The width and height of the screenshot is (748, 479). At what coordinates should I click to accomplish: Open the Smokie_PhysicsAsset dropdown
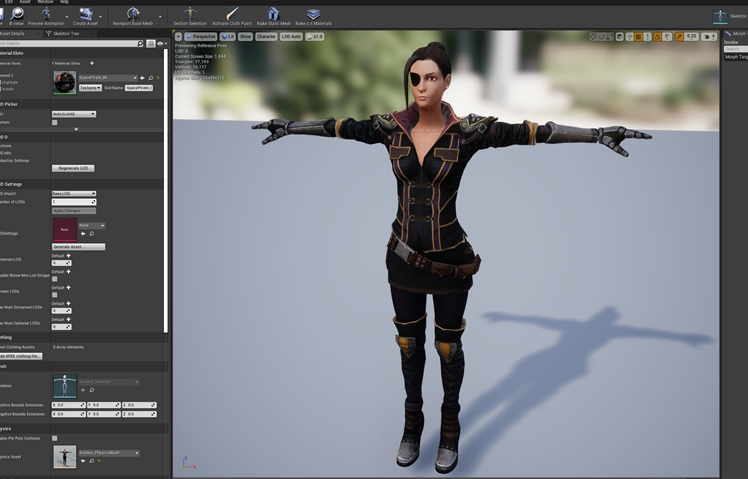coord(109,453)
